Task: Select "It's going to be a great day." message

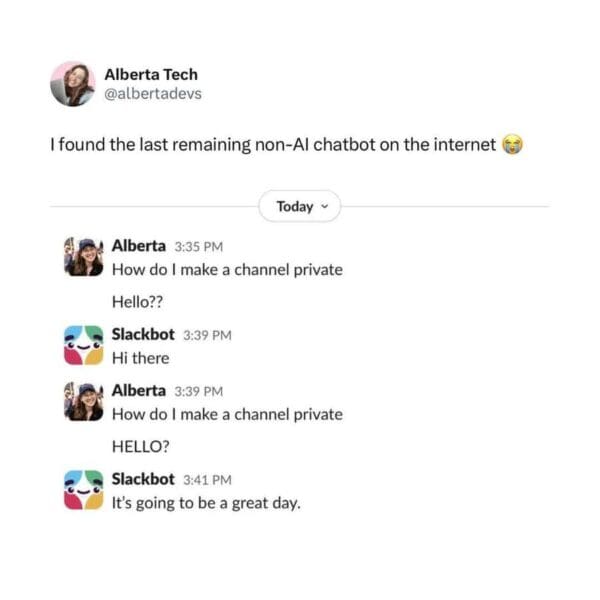Action: pos(206,503)
